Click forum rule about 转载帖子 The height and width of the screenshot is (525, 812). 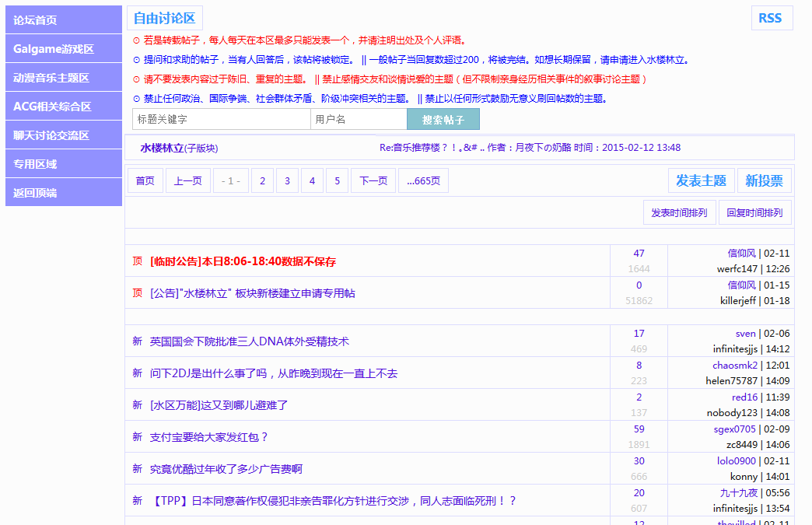305,40
